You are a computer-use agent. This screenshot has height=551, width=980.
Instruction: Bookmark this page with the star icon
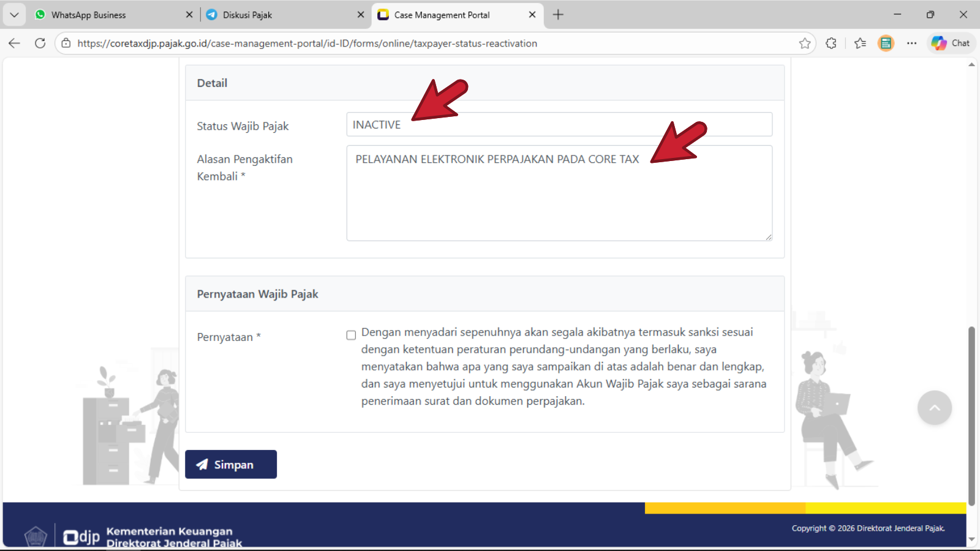coord(805,43)
